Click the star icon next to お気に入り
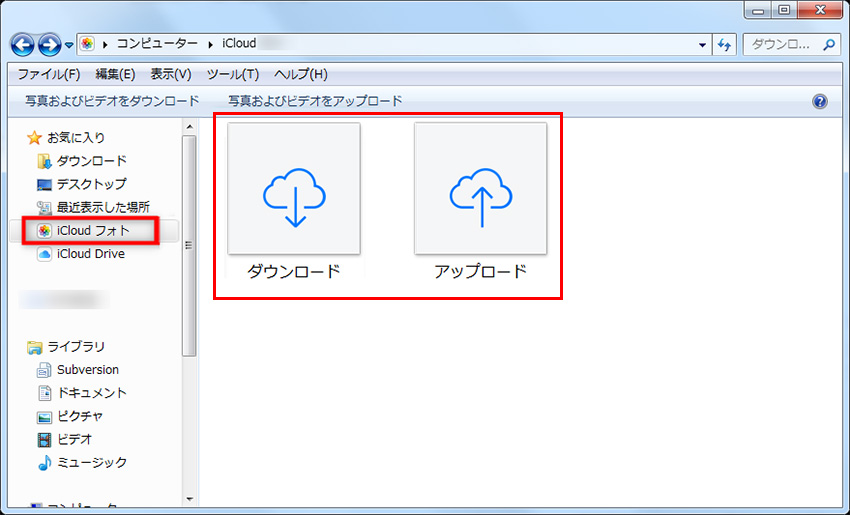The width and height of the screenshot is (850, 515). point(34,138)
